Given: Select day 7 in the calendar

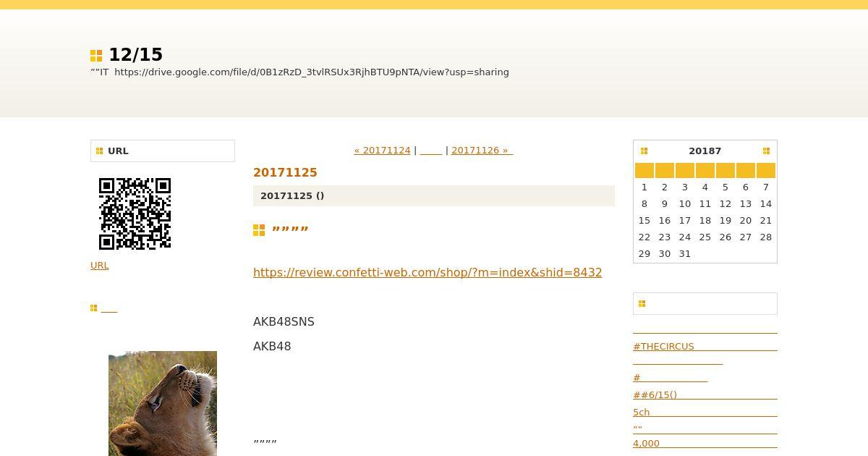Looking at the screenshot, I should click(766, 187).
